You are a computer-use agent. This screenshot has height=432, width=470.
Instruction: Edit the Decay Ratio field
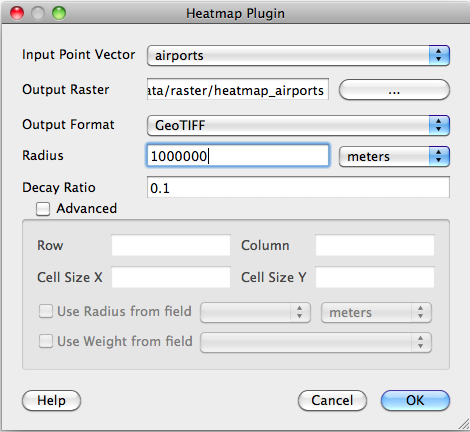(x=298, y=187)
